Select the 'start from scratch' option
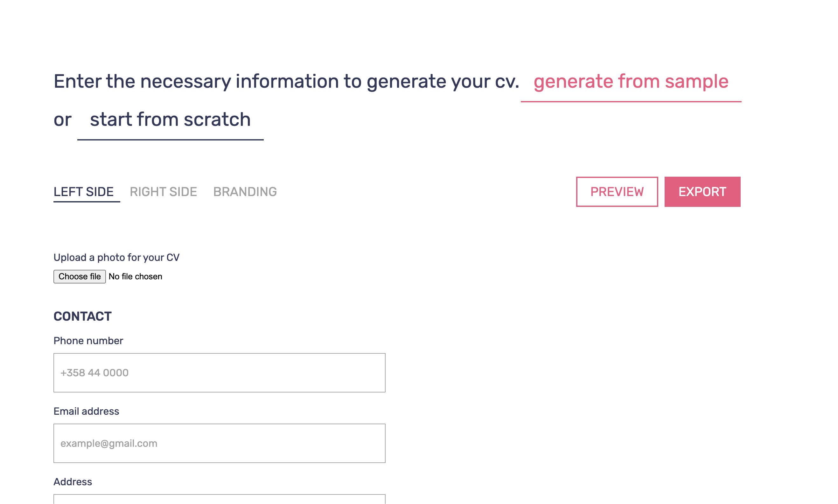 point(170,120)
